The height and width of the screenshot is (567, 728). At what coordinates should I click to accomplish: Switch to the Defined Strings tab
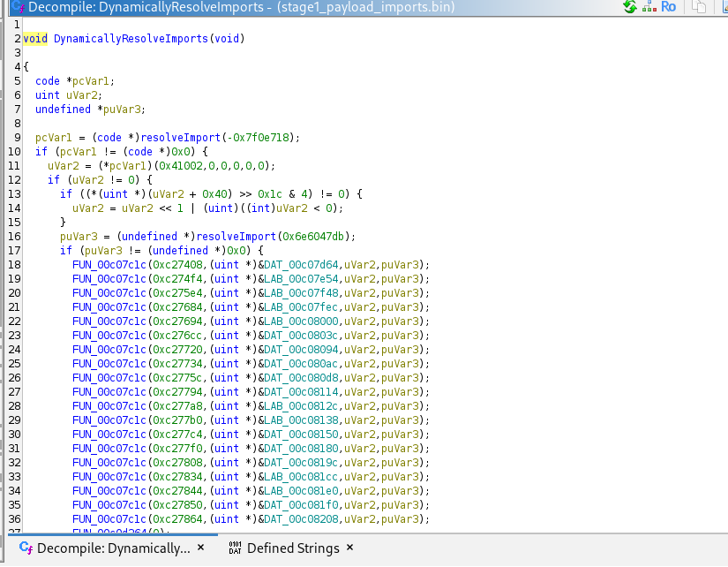(293, 548)
